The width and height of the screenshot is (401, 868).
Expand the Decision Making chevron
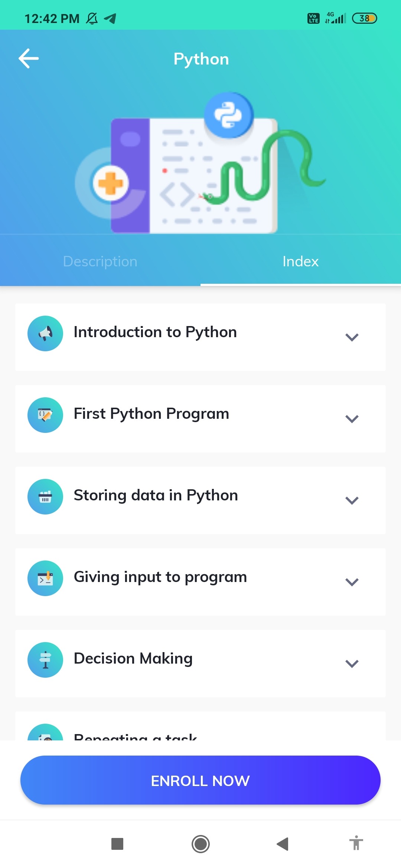click(x=352, y=664)
